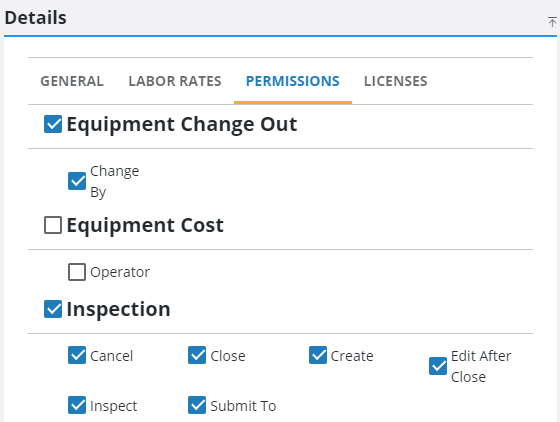Screen dimensions: 560x422
Task: Uncheck the Cancel inspection permission
Action: coord(77,355)
